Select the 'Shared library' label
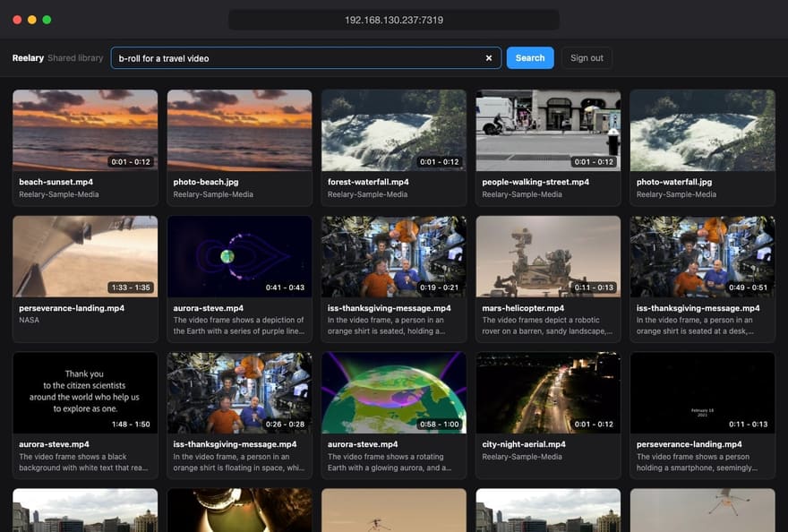 pos(75,58)
